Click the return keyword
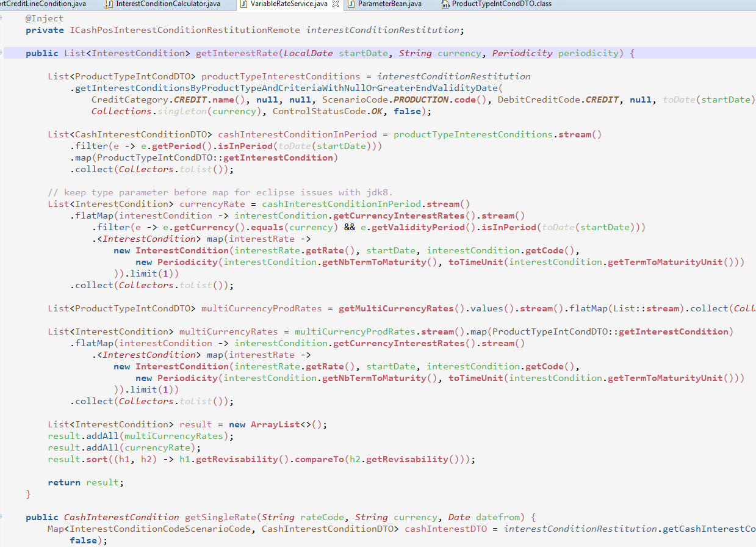Image resolution: width=756 pixels, height=547 pixels. 64,482
